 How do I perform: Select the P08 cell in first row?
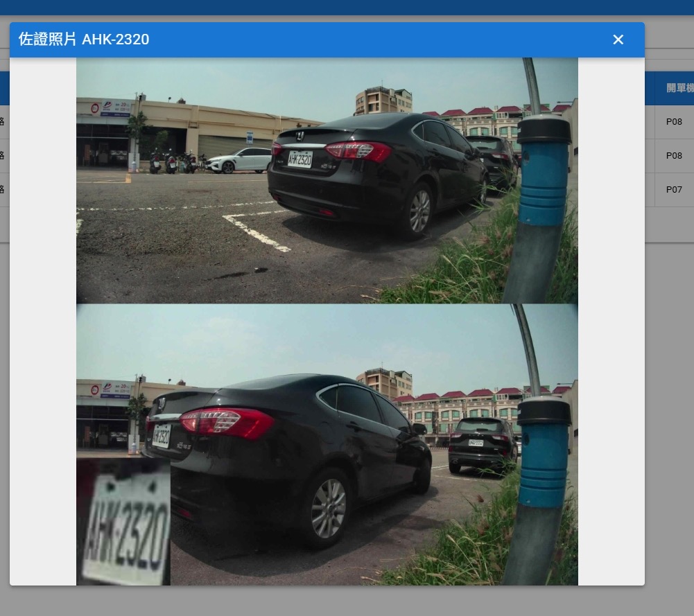pos(674,122)
